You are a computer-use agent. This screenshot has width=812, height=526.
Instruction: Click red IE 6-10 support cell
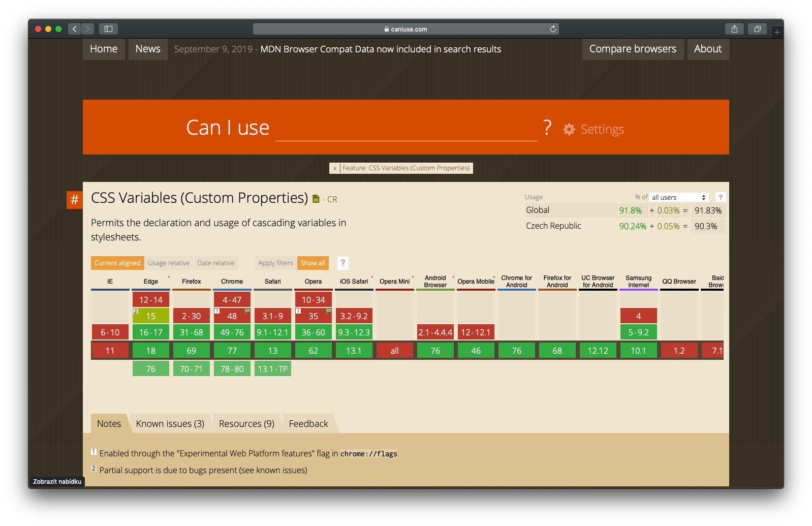tap(110, 332)
